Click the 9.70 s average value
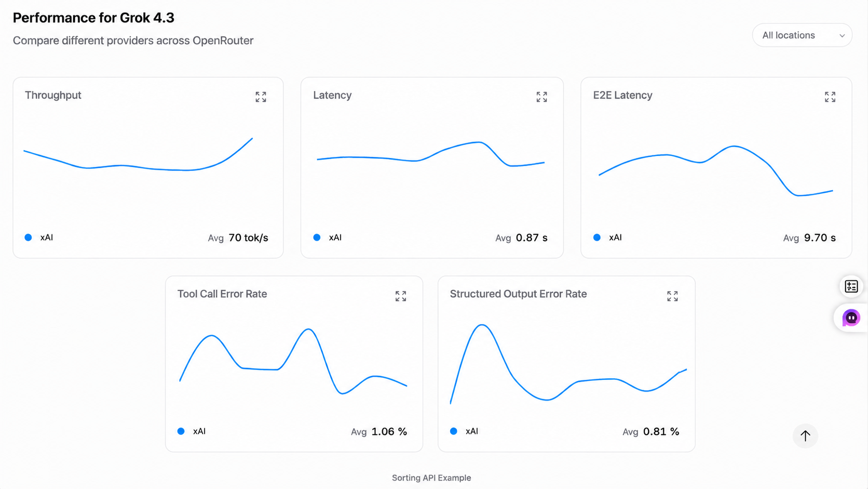 (x=820, y=238)
